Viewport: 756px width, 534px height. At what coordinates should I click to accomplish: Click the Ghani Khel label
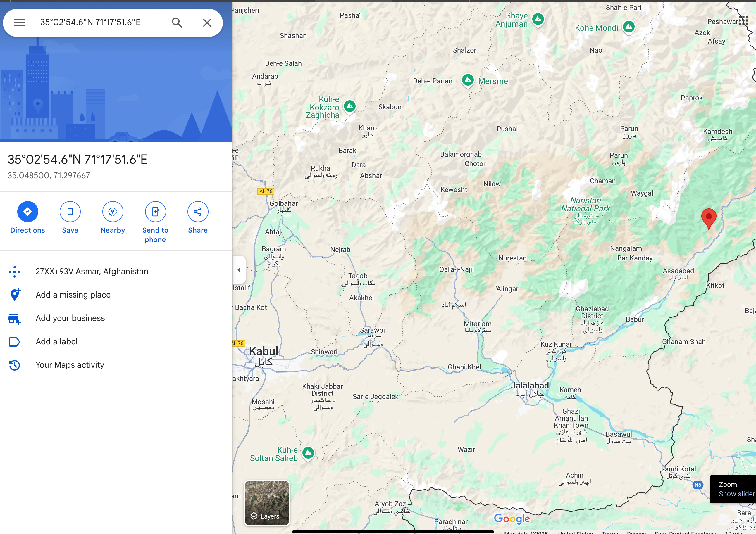coord(464,367)
